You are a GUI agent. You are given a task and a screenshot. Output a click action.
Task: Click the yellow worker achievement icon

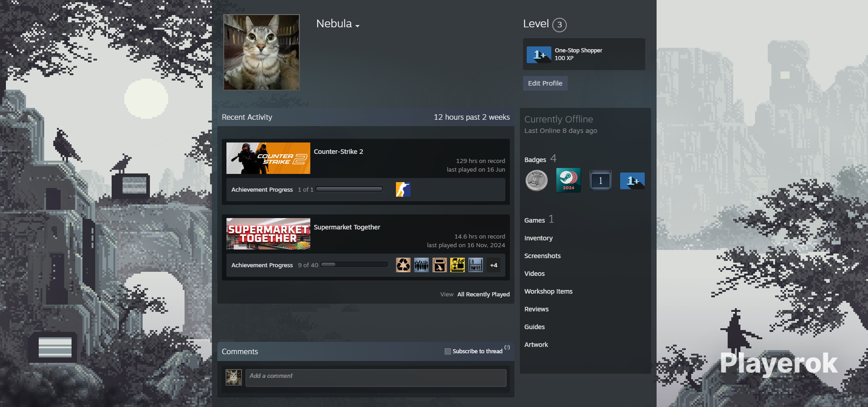tap(457, 265)
